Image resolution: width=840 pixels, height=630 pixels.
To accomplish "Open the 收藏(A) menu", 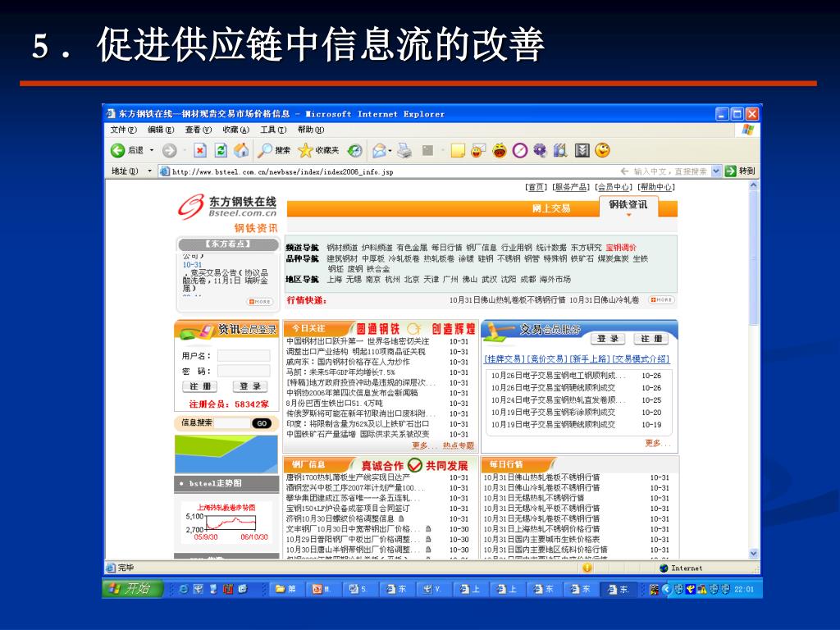I will coord(235,130).
